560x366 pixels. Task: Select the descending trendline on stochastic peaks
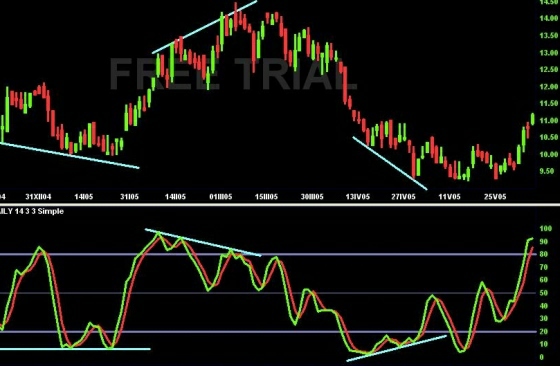pos(203,242)
